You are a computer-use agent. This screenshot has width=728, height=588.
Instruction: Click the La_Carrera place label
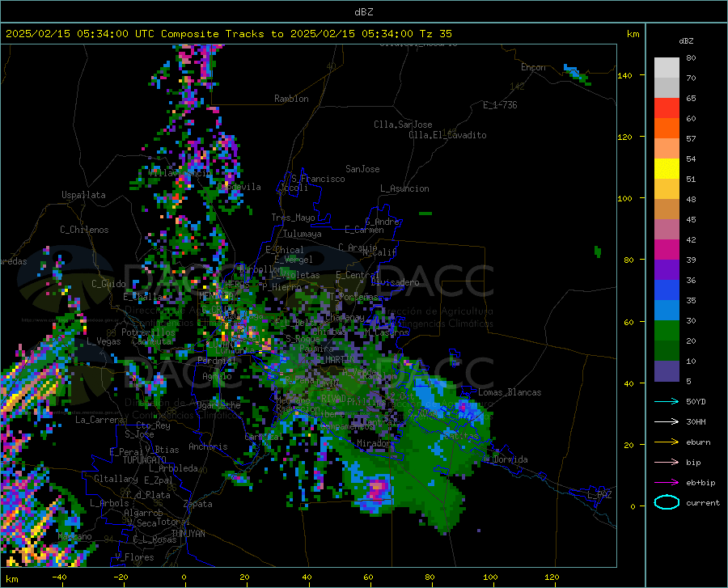coord(99,420)
